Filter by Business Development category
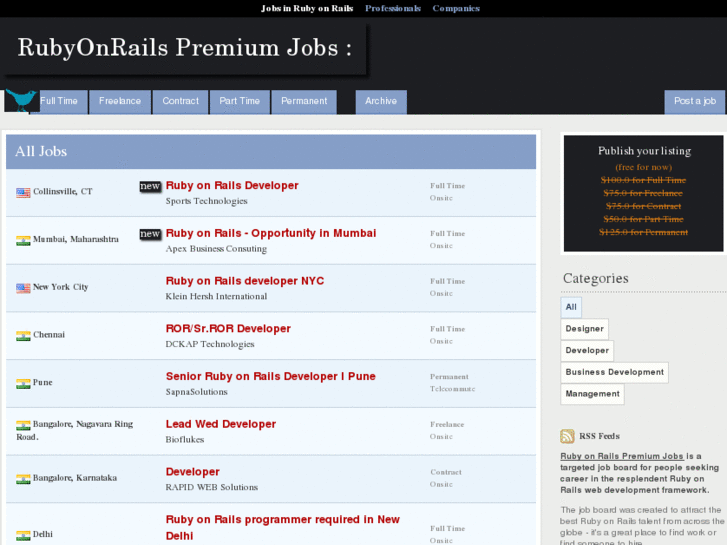The height and width of the screenshot is (545, 727). [x=614, y=372]
